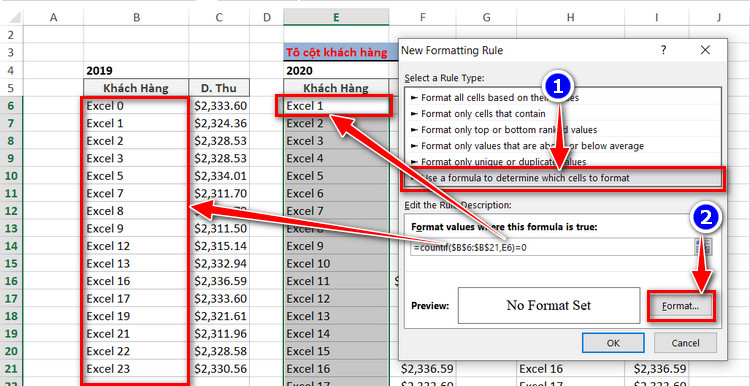The height and width of the screenshot is (386, 750).
Task: Select column I header
Action: coord(657,18)
